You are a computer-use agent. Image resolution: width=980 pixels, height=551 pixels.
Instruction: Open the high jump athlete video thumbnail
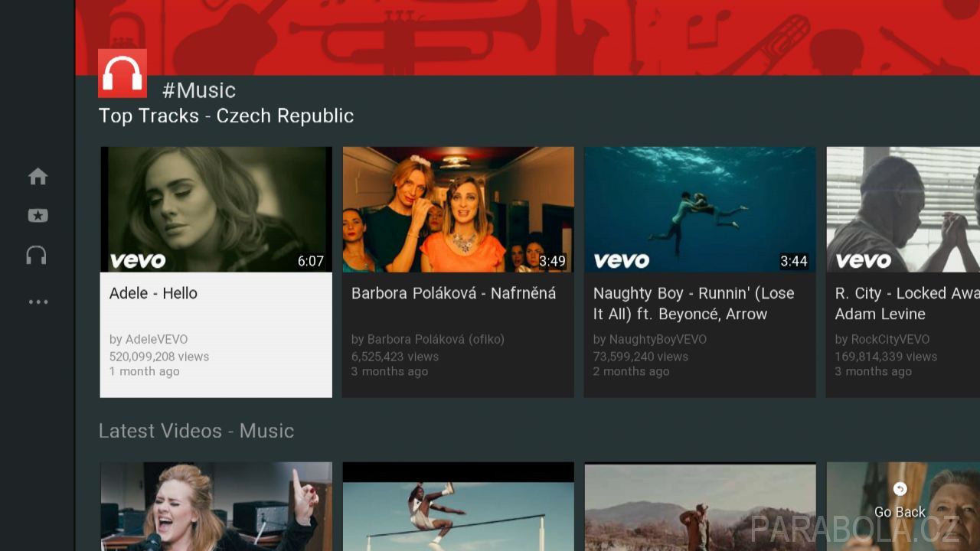pos(458,507)
